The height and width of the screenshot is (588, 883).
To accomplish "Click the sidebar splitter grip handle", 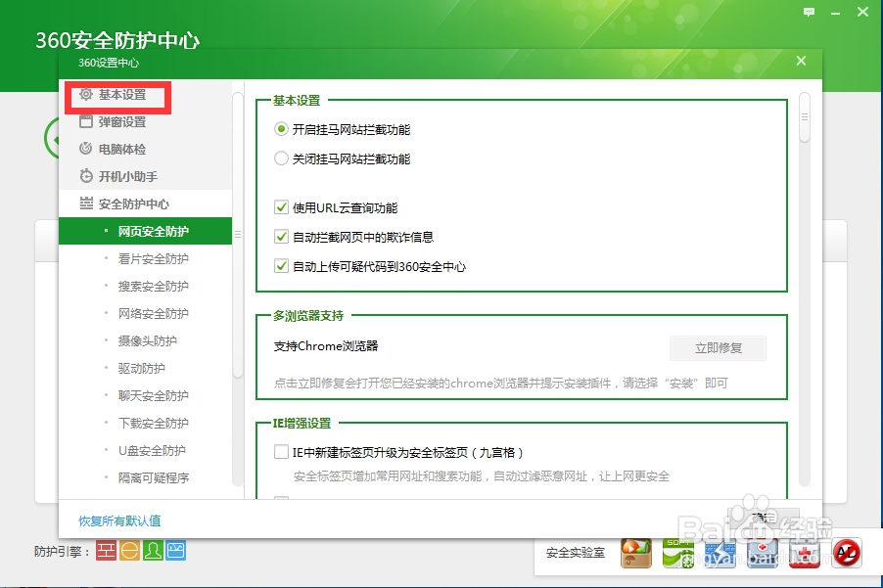I will point(238,234).
